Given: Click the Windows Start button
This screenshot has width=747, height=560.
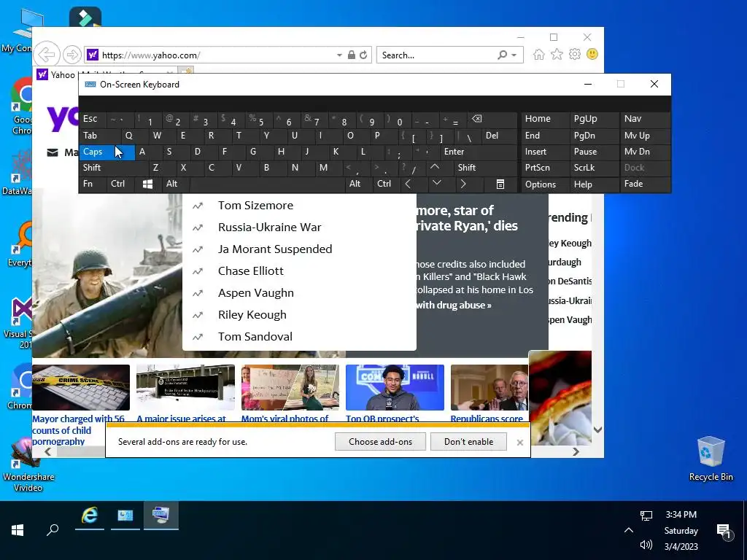Looking at the screenshot, I should pyautogui.click(x=18, y=530).
